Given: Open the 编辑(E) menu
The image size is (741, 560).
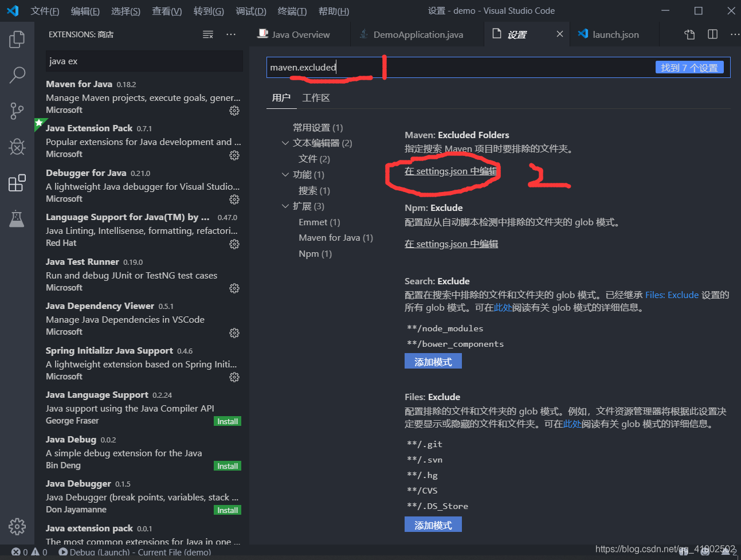Looking at the screenshot, I should (x=85, y=11).
